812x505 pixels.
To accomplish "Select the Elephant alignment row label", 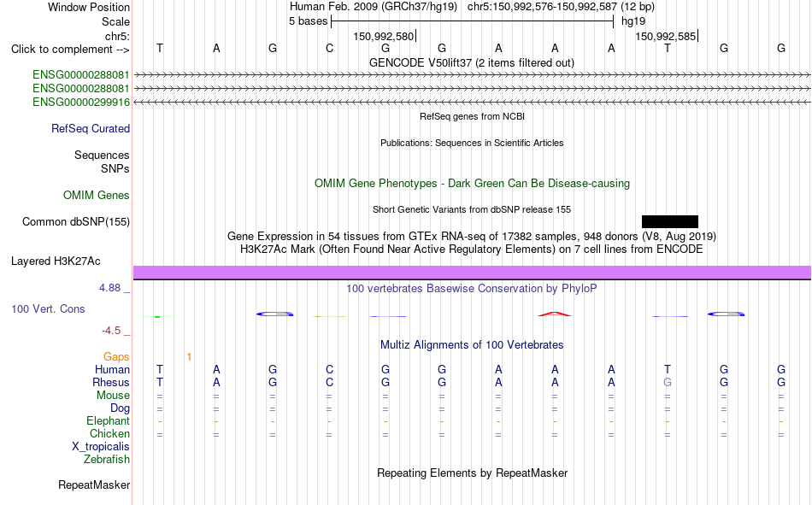I will [108, 420].
